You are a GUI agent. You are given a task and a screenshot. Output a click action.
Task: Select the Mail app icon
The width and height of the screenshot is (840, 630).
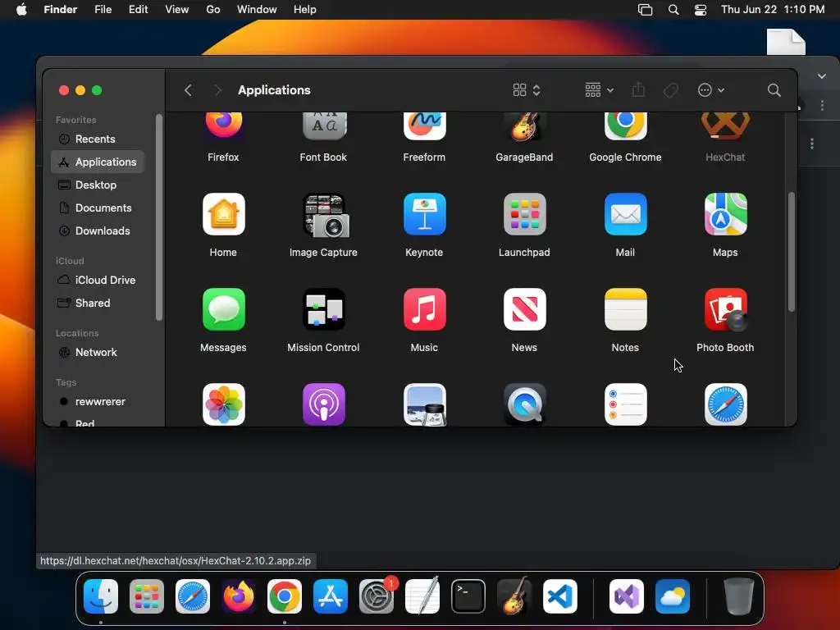click(625, 214)
